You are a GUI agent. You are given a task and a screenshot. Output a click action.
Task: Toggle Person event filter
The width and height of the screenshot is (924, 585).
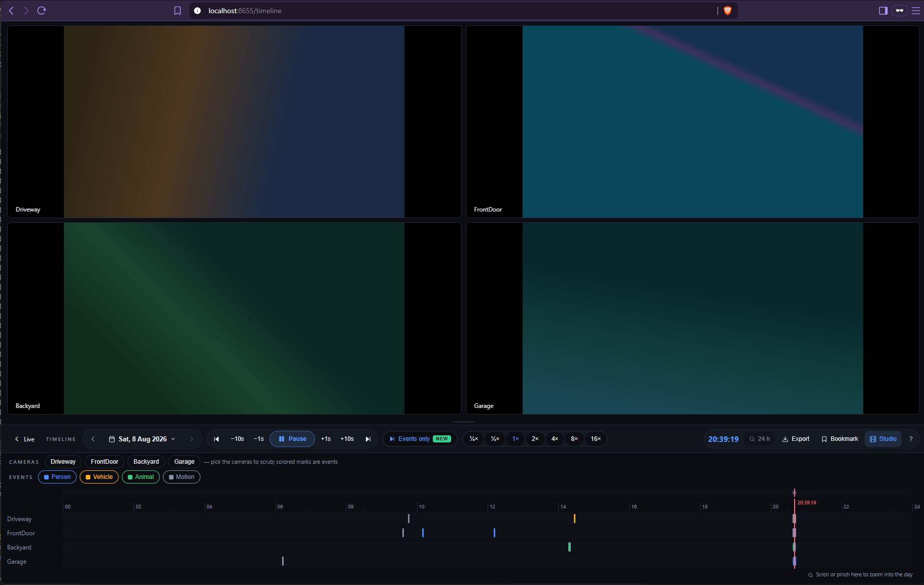[57, 477]
